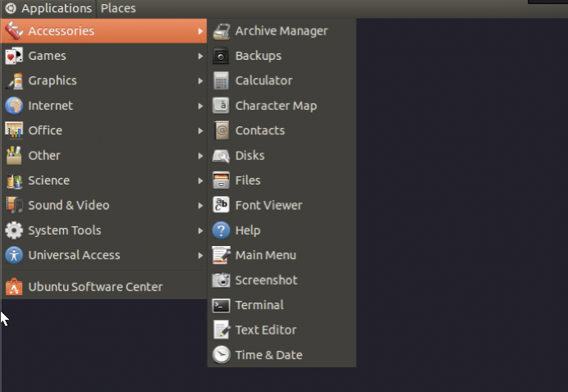Viewport: 568px width, 392px height.
Task: Click the Science category icon
Action: pos(14,180)
